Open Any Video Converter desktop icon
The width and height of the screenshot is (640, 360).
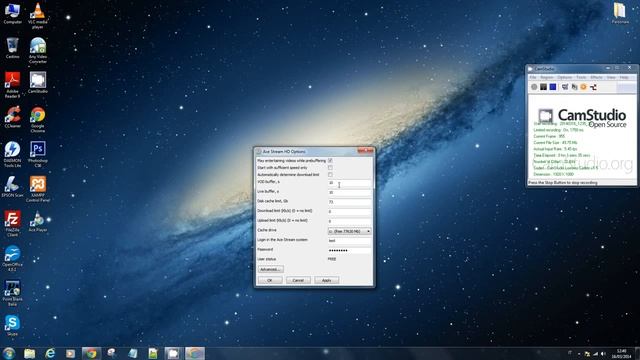38,50
